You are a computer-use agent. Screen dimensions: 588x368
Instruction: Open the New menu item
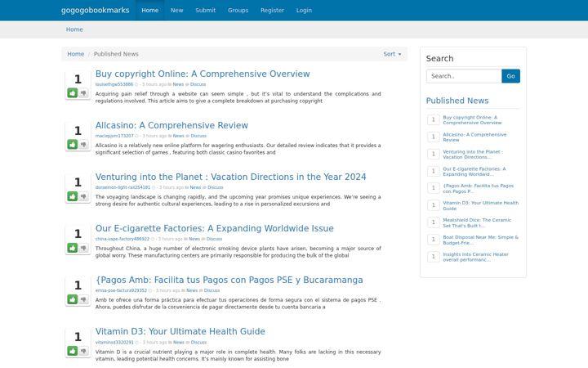[176, 10]
